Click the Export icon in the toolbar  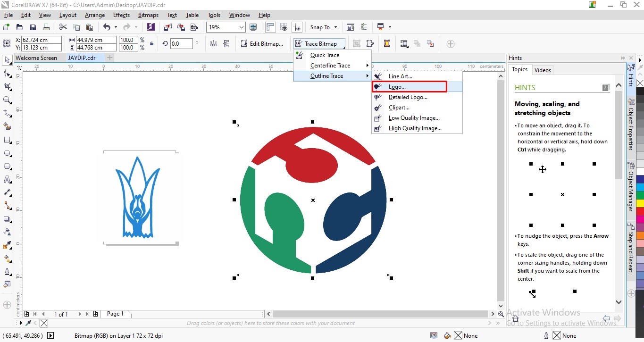tap(181, 27)
